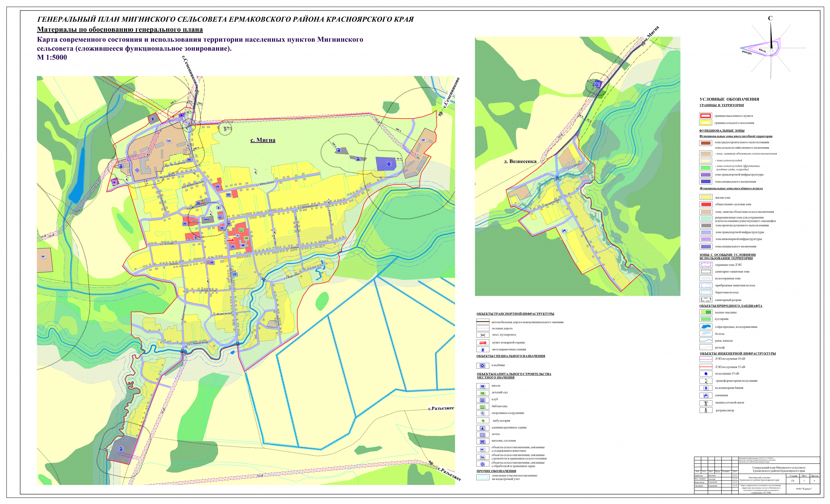This screenshot has width=830, height=504.
Task: Click the 'ул. Зеленая' street label
Action: [x=166, y=244]
